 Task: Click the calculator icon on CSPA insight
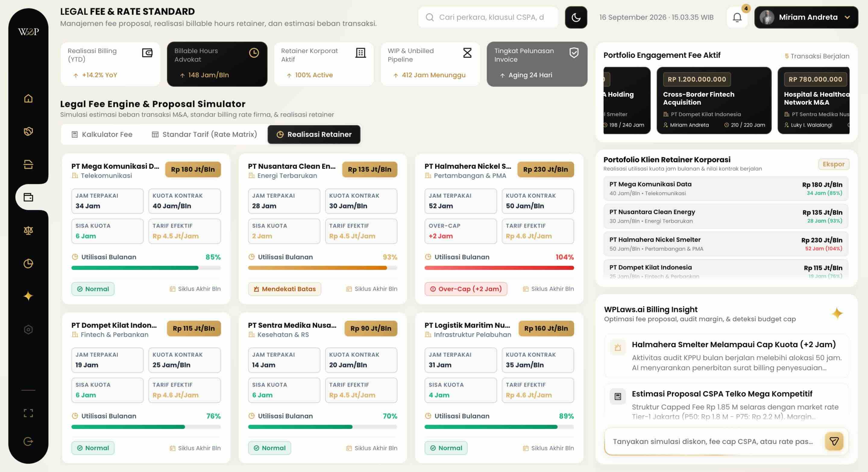click(x=618, y=397)
